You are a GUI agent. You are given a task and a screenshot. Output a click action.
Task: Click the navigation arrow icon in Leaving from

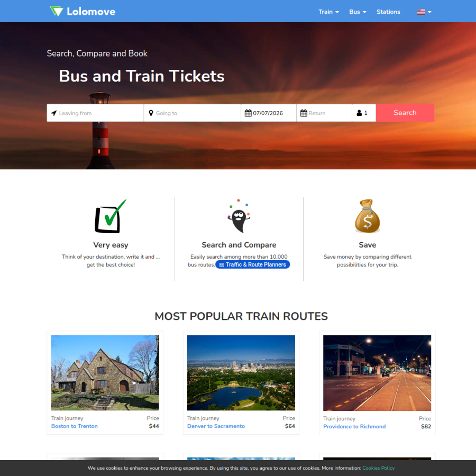tap(54, 113)
